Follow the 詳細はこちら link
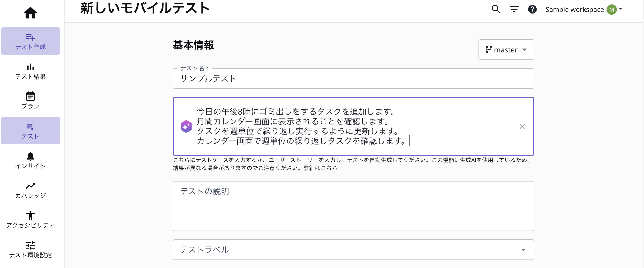Screen dimensions: 644x268 coord(320,168)
